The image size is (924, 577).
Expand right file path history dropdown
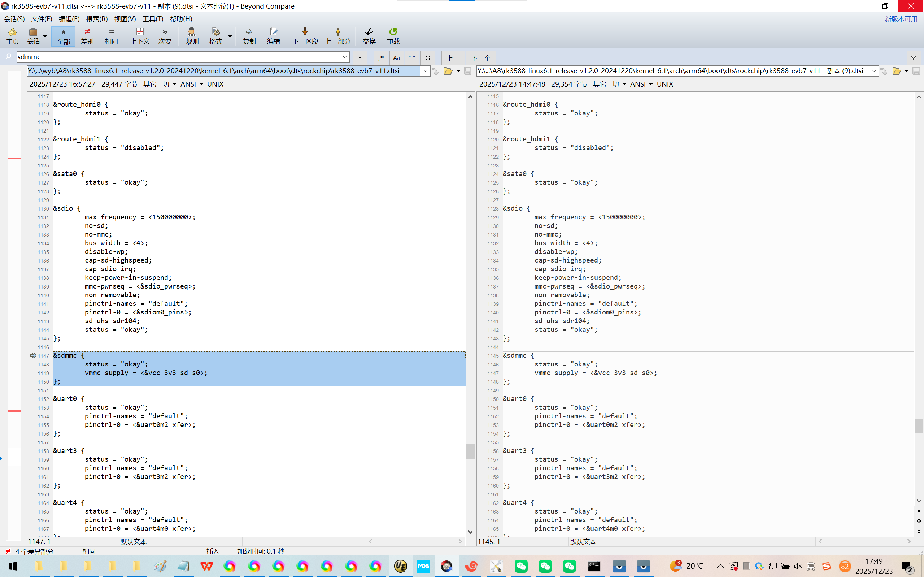click(x=874, y=71)
